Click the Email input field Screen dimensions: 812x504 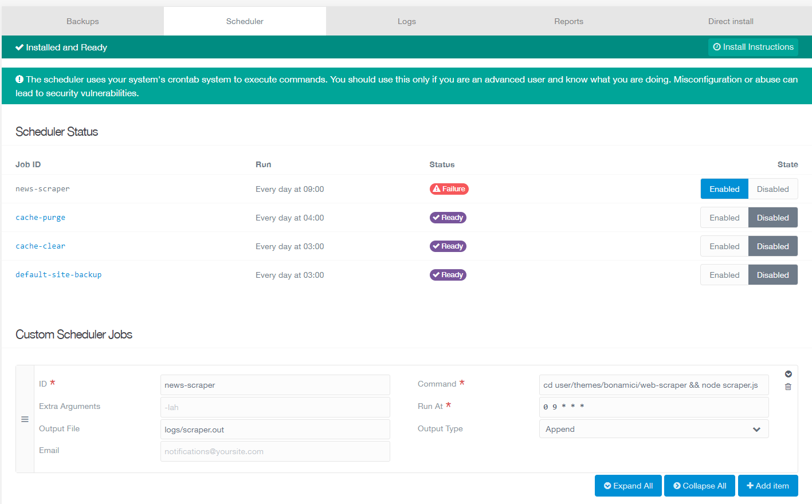(x=275, y=451)
